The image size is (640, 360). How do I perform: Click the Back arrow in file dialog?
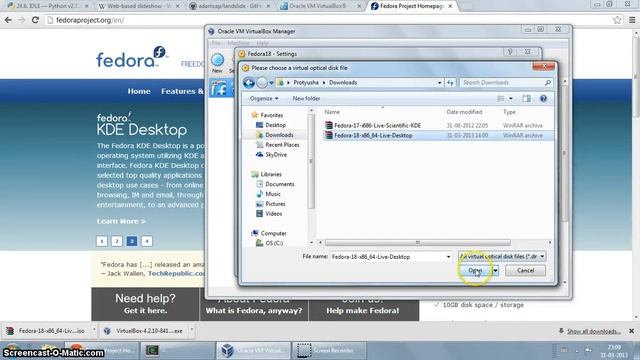tap(249, 83)
